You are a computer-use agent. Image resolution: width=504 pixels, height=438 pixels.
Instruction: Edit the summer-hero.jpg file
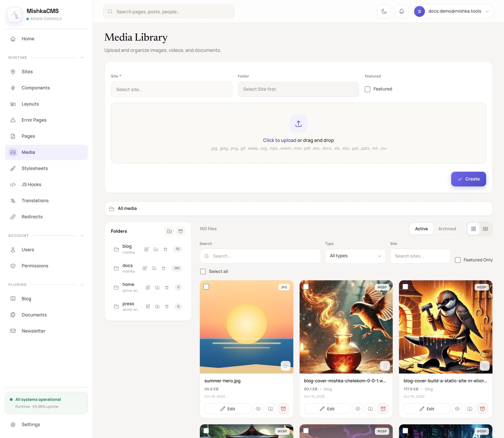(x=227, y=409)
